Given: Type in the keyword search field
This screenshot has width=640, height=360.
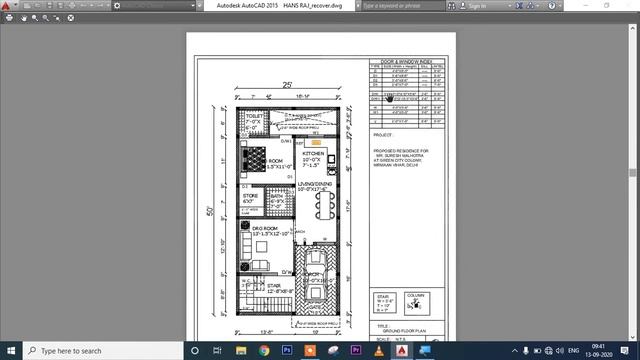Looking at the screenshot, I should pos(403,6).
